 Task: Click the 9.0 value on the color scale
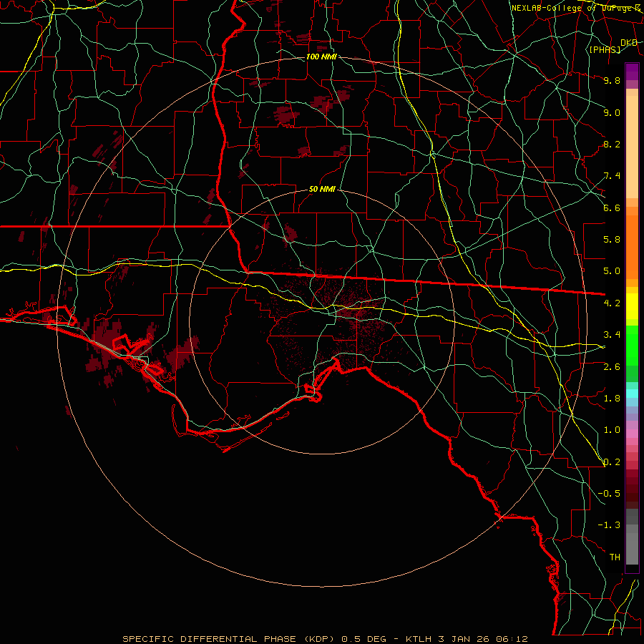click(612, 113)
